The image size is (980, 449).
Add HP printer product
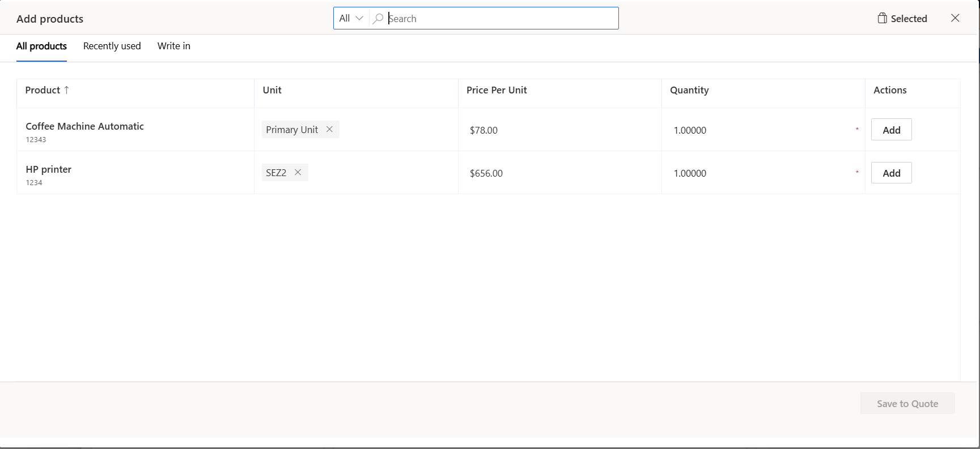click(x=891, y=173)
